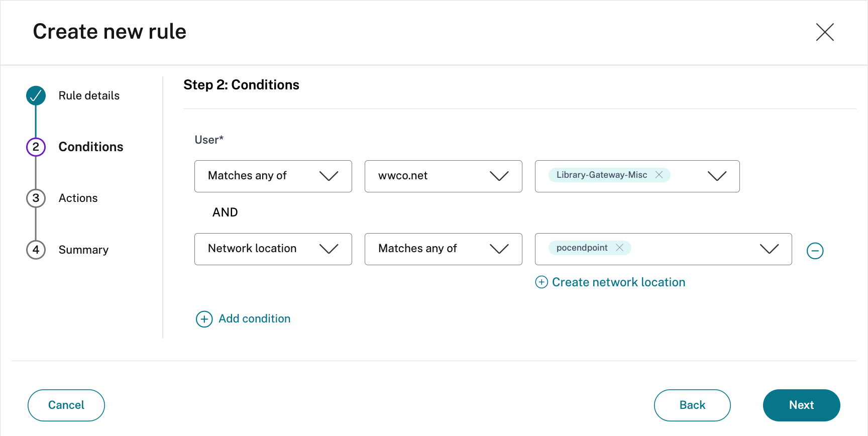This screenshot has width=868, height=436.
Task: Open the user Matches any of dropdown
Action: pos(273,176)
